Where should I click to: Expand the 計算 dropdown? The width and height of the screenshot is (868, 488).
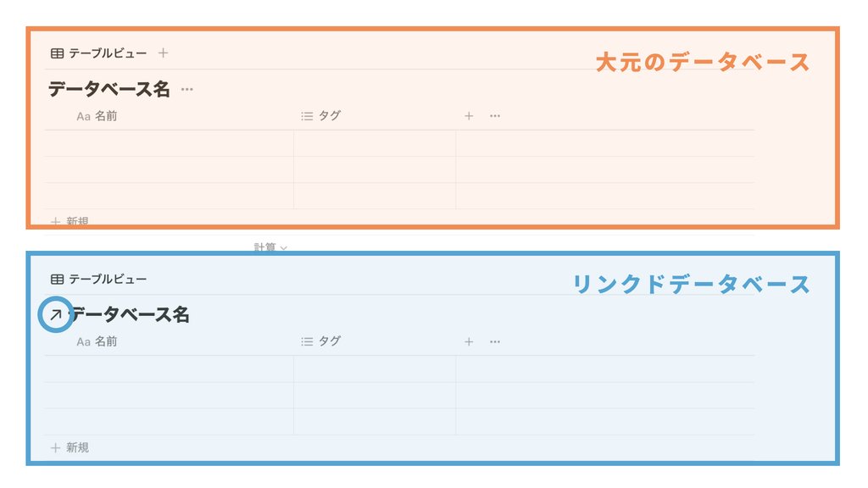coord(270,247)
